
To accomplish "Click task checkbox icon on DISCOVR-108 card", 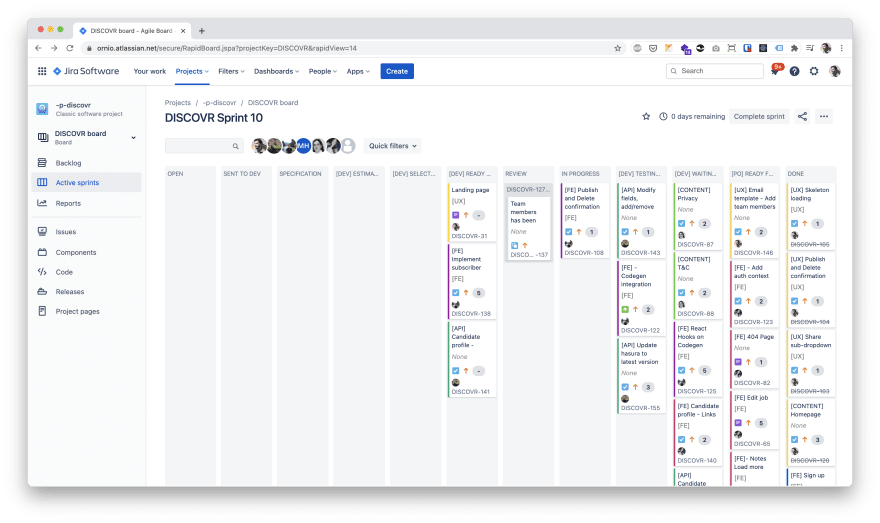I will pyautogui.click(x=569, y=232).
